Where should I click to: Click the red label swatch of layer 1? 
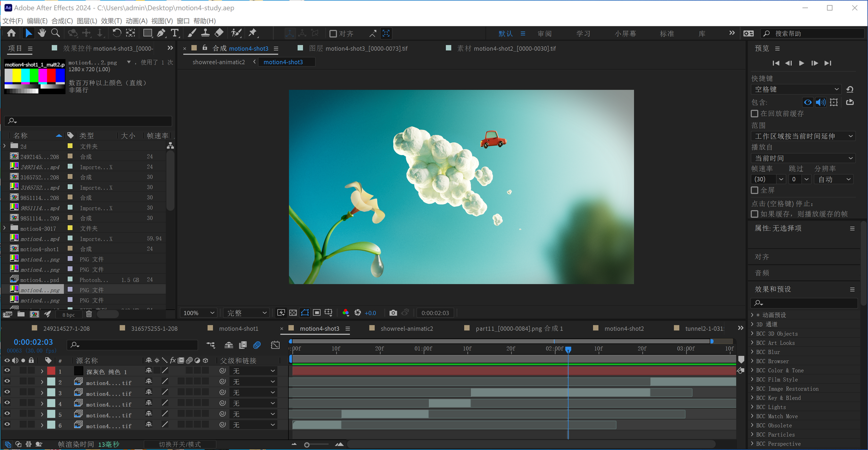point(51,371)
